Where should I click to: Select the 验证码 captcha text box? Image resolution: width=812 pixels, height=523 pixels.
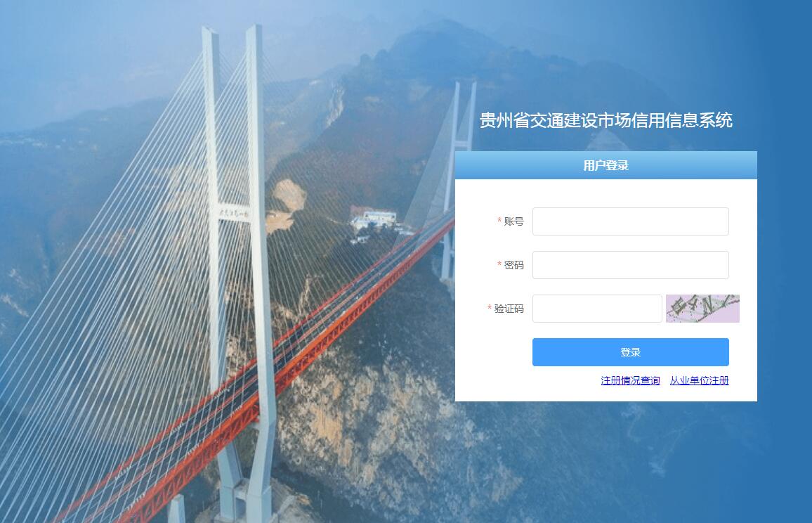pyautogui.click(x=597, y=309)
